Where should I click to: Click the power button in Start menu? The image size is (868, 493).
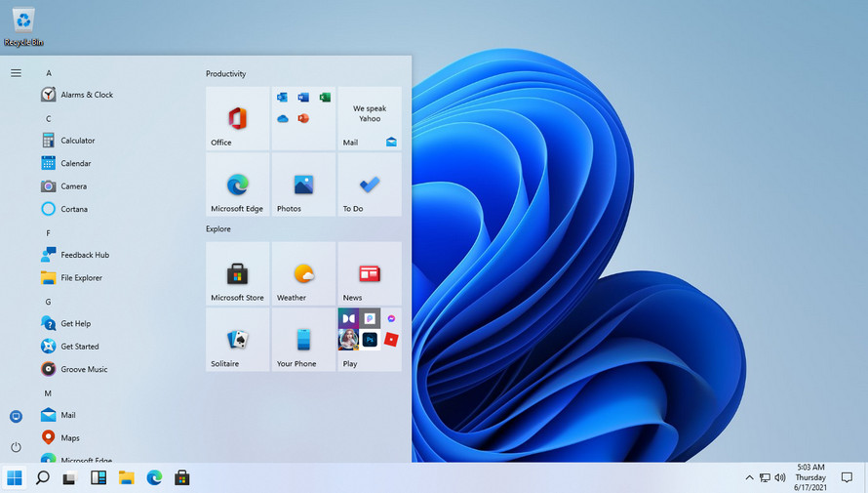point(16,446)
